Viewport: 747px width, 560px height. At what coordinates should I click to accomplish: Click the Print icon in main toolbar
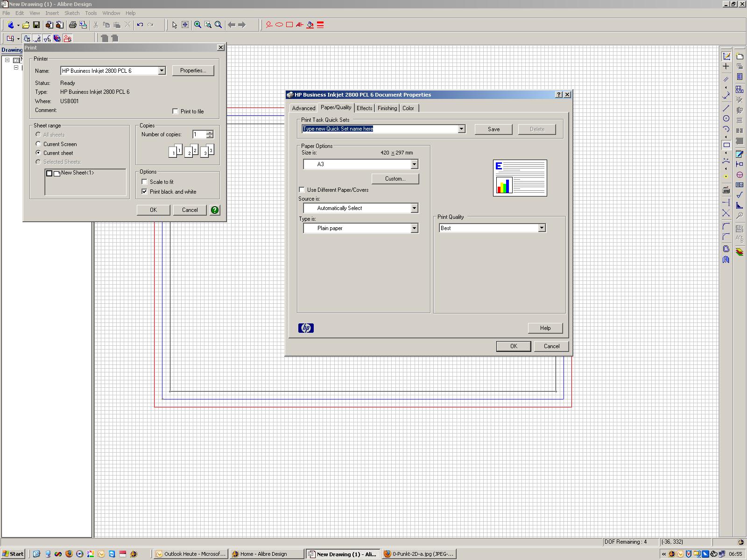(73, 25)
